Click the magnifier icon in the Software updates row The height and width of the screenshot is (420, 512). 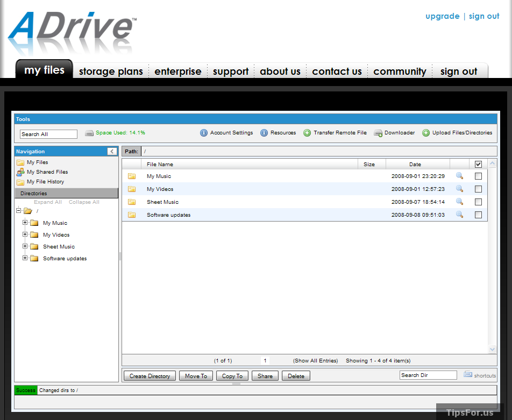click(459, 215)
